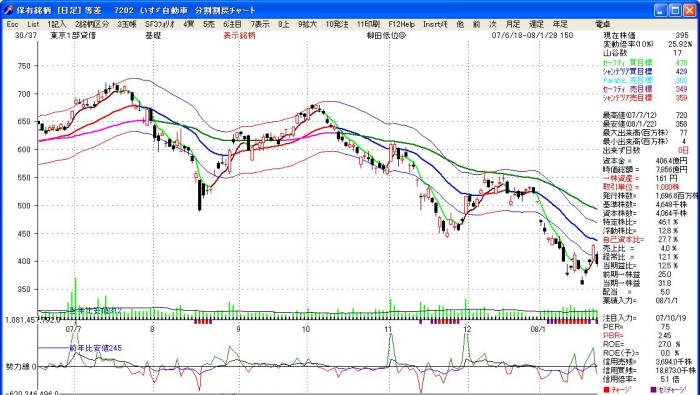
Task: Click the app icon in title bar
Action: (x=8, y=10)
